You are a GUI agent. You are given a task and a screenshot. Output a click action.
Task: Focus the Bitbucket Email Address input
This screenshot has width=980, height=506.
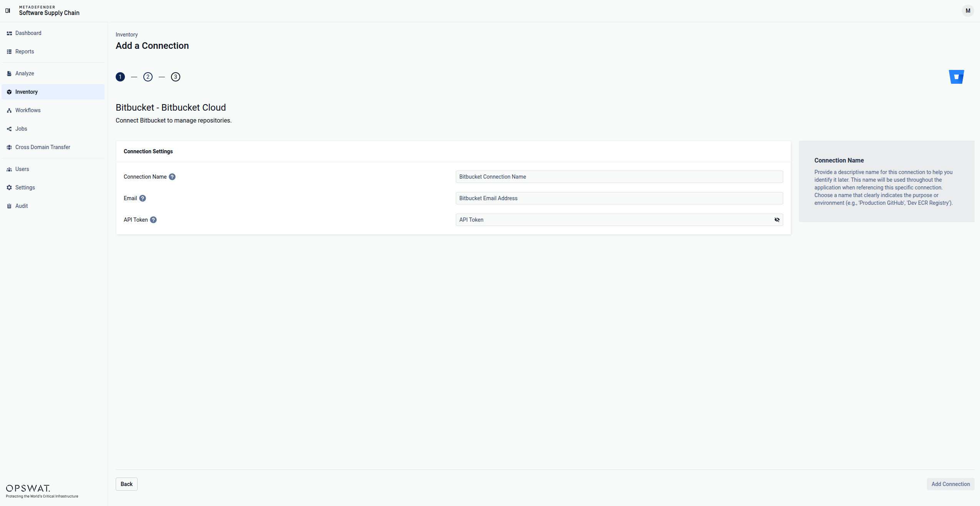click(619, 198)
